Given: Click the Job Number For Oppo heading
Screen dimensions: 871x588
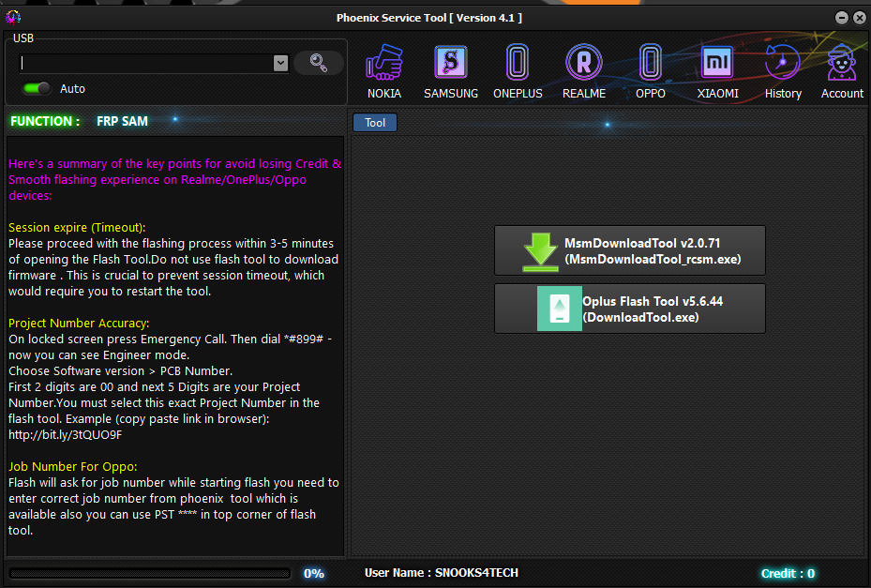Looking at the screenshot, I should click(x=73, y=466).
